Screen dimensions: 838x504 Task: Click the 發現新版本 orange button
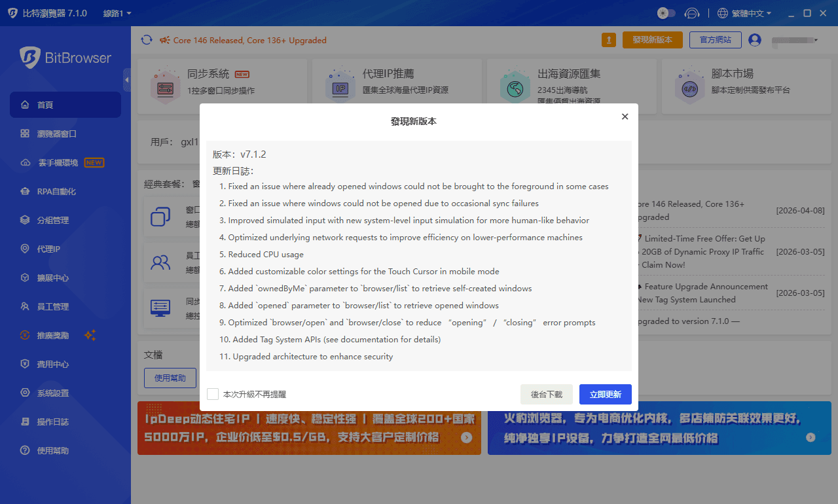pos(652,40)
